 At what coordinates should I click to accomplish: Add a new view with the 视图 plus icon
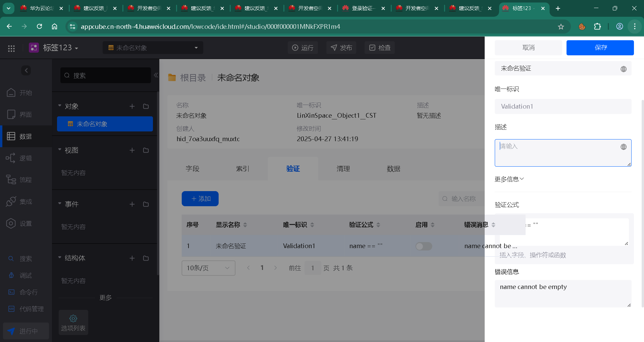[132, 150]
